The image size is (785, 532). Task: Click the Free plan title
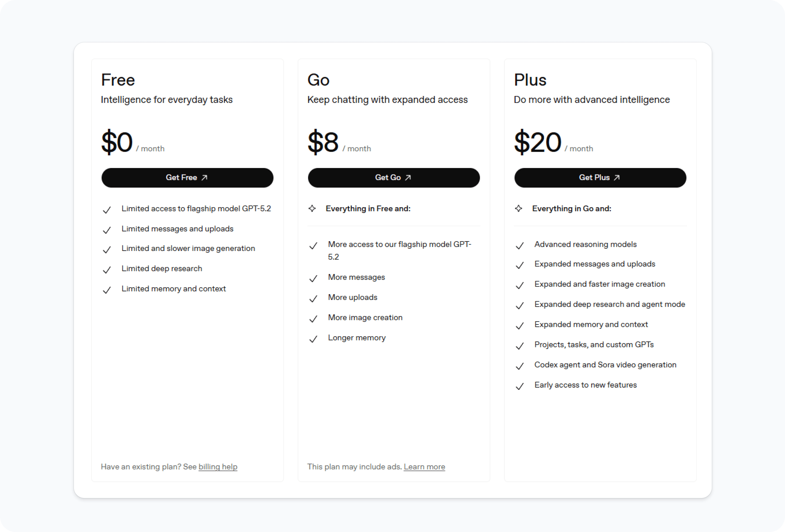(x=118, y=80)
